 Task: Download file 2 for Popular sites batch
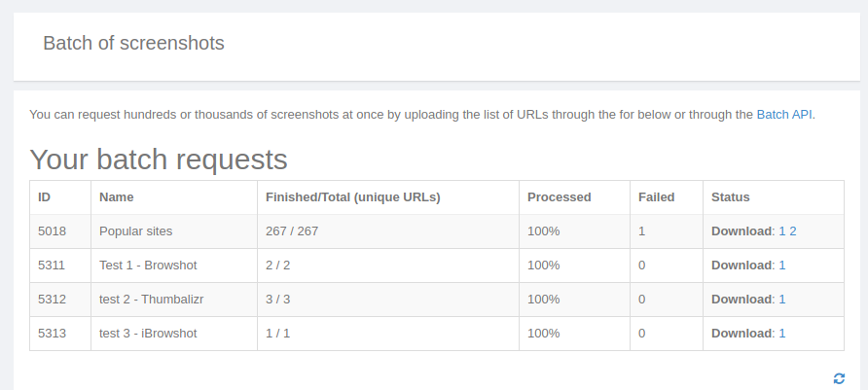coord(793,231)
